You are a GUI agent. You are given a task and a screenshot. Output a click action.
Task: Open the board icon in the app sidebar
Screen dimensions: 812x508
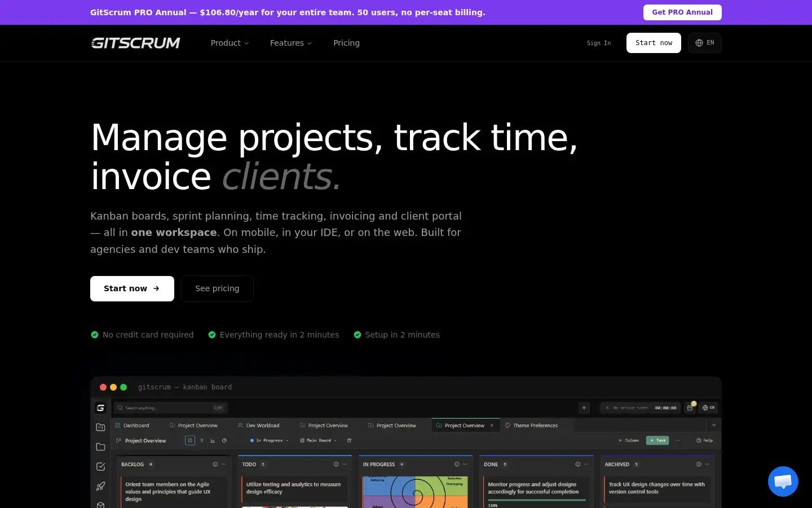click(x=100, y=427)
